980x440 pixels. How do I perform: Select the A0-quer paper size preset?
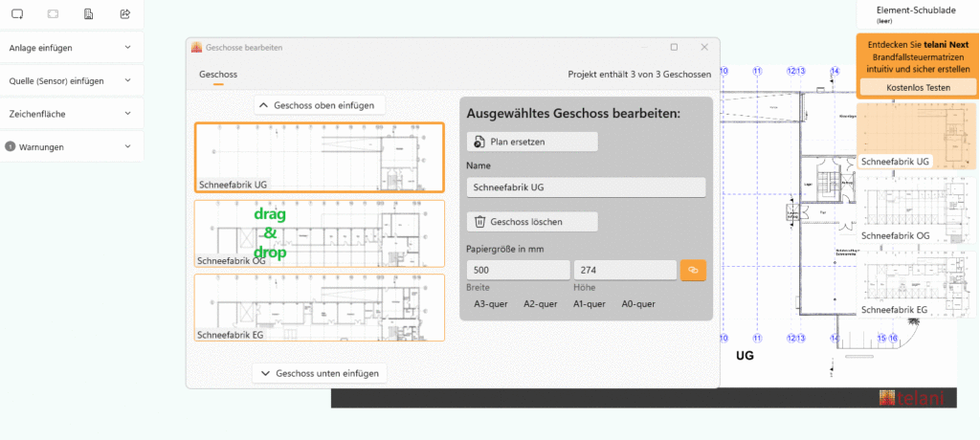point(638,304)
